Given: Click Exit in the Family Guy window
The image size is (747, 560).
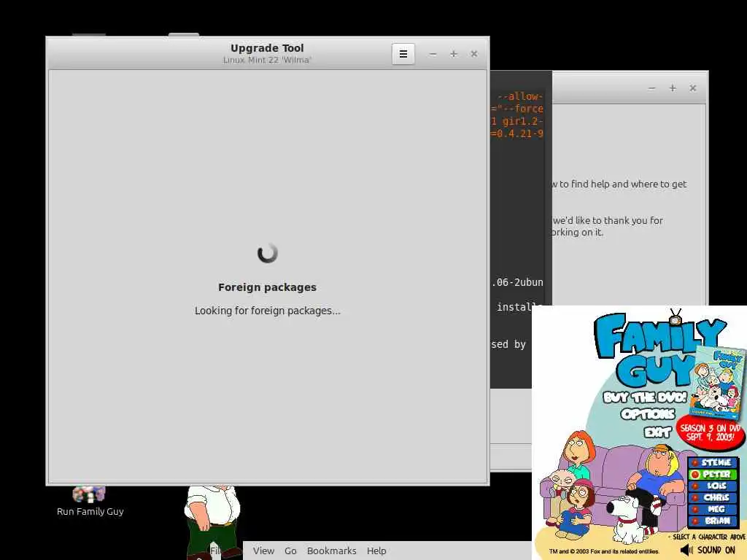Looking at the screenshot, I should [657, 432].
